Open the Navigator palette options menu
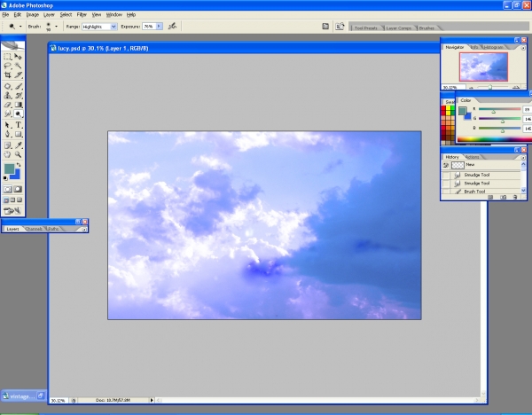This screenshot has height=415, width=532. (x=523, y=48)
